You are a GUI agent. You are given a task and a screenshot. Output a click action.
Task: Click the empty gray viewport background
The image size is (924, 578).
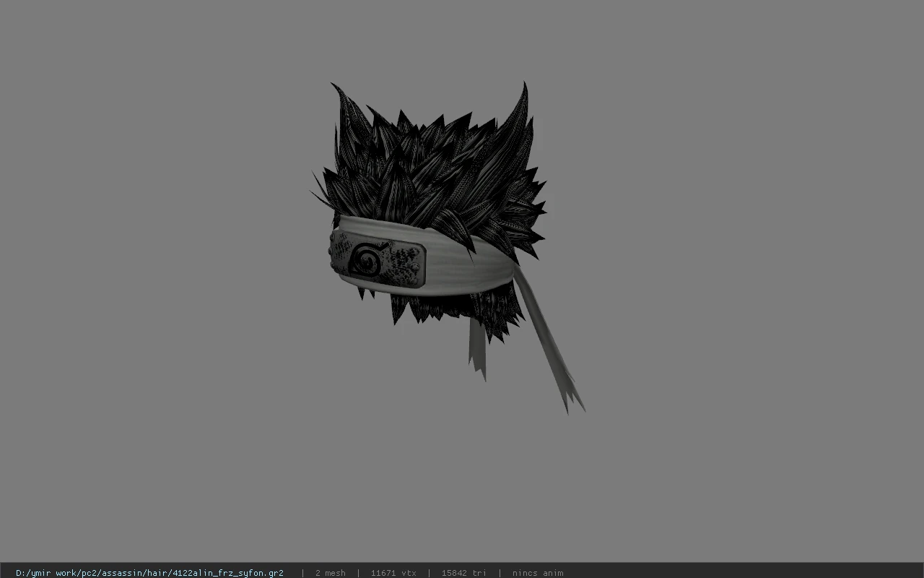pos(722,289)
